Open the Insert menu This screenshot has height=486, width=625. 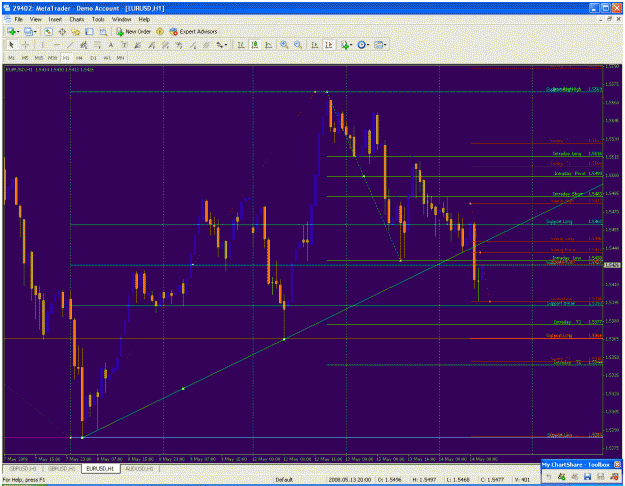(x=55, y=19)
